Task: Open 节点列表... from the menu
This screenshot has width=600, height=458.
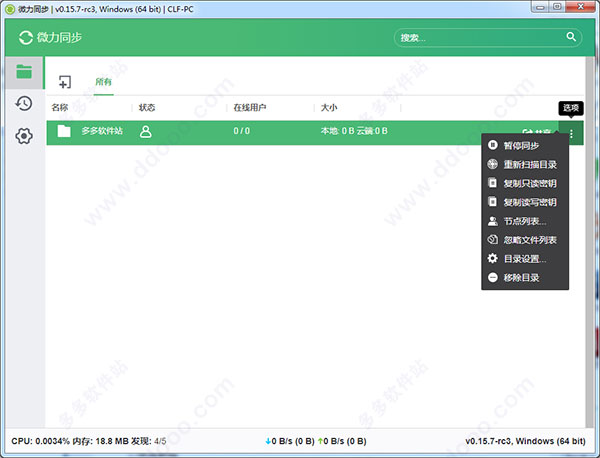Action: click(525, 221)
